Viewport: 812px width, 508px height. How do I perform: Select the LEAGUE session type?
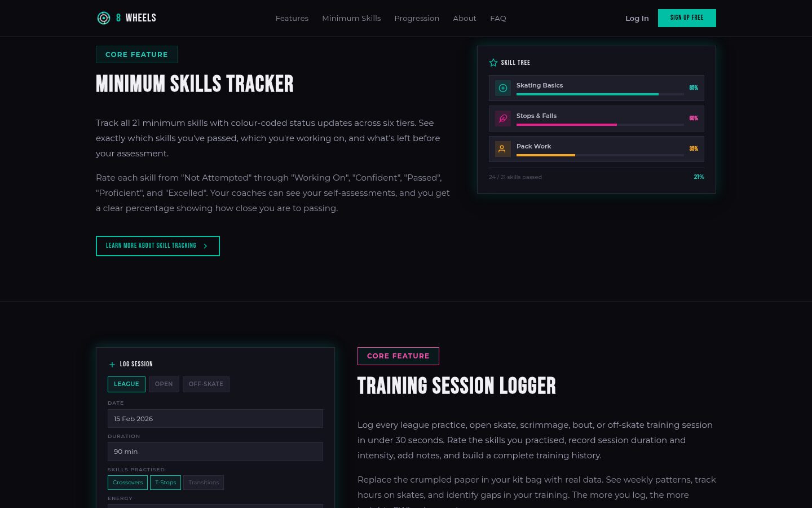point(126,384)
